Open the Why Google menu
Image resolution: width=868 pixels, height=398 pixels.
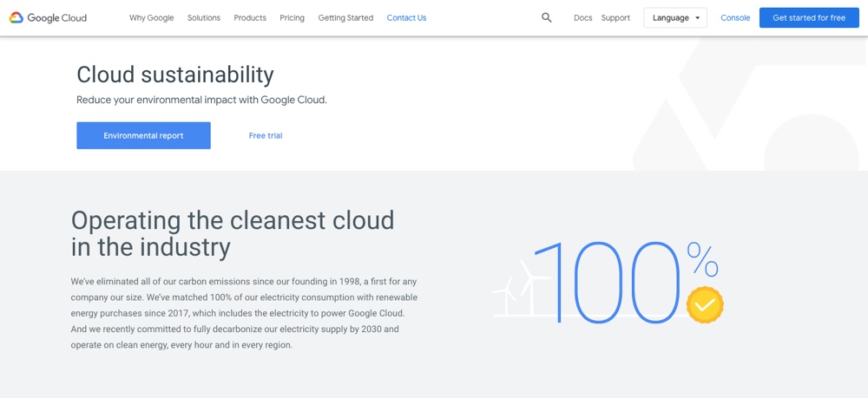coord(151,17)
